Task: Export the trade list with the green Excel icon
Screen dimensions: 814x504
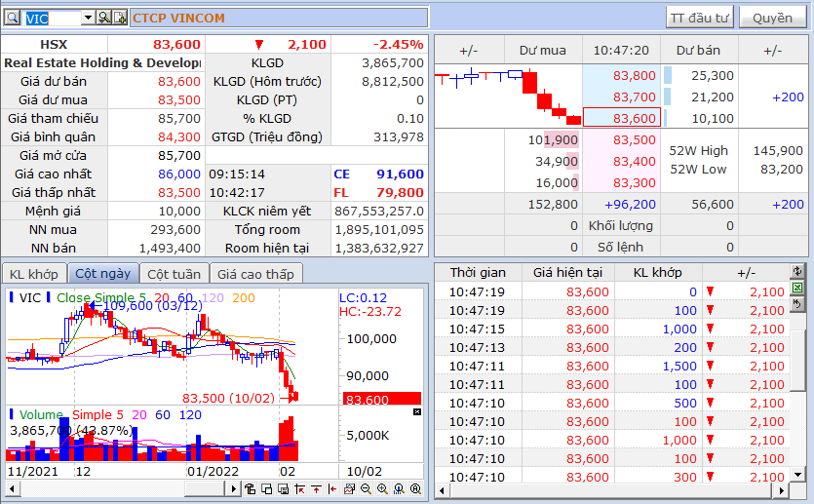Action: 797,287
